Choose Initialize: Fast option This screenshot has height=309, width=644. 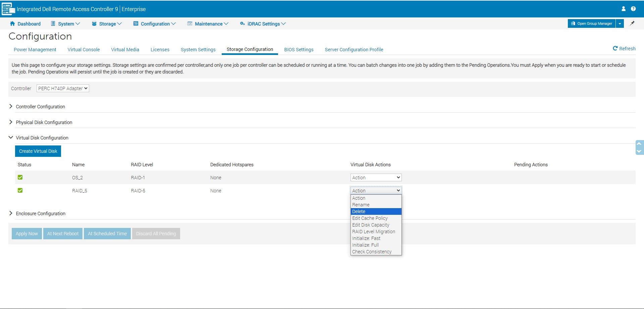pyautogui.click(x=376, y=238)
